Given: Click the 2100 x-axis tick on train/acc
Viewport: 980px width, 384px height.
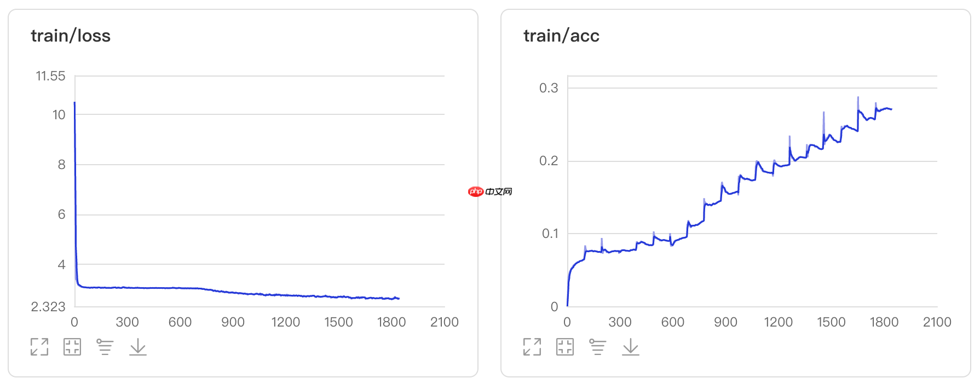Looking at the screenshot, I should tap(937, 322).
